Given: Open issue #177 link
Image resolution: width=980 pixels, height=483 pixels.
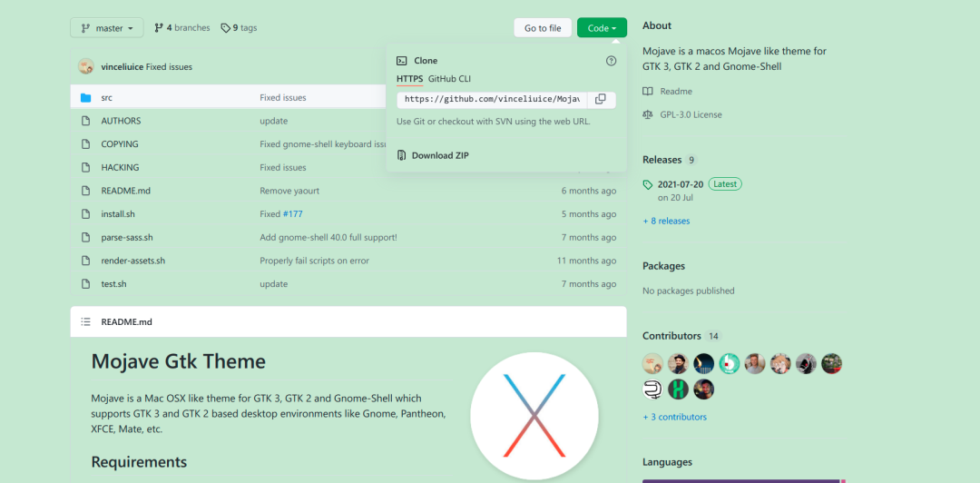Looking at the screenshot, I should (292, 214).
